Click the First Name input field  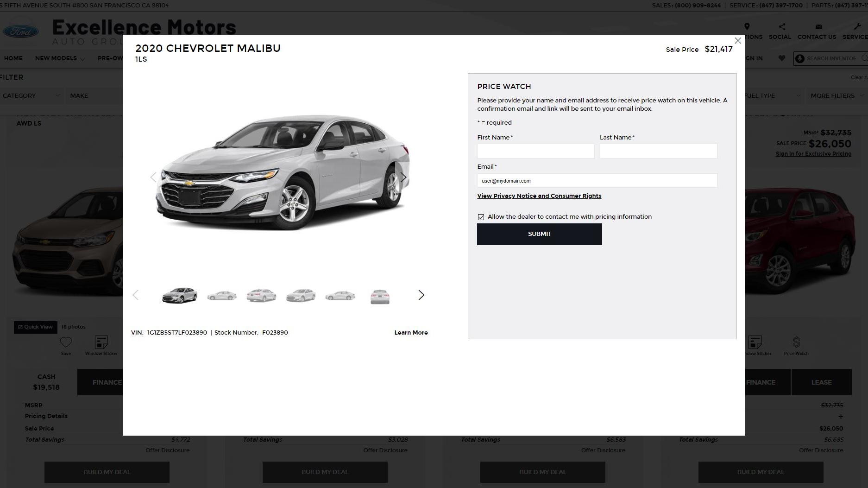click(536, 151)
